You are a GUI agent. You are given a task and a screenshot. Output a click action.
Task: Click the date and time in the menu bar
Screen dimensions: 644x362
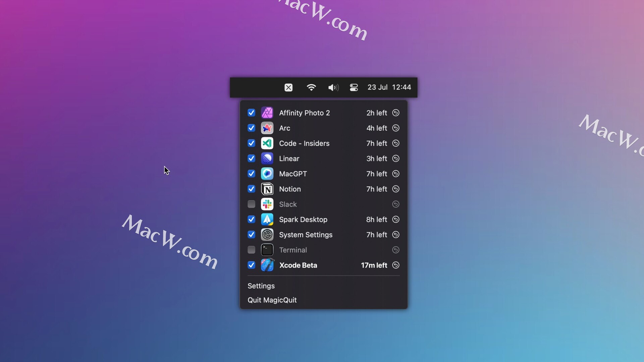389,87
